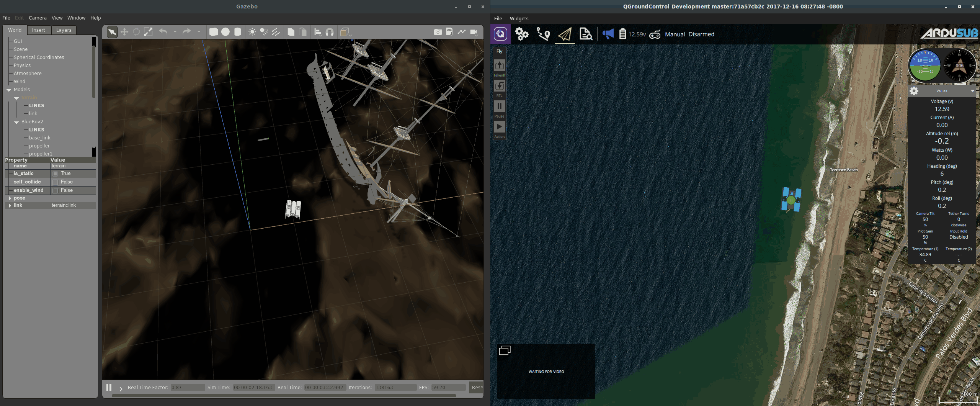Open the redo history dropdown arrow
Screen dimensions: 980x406
pos(199,32)
